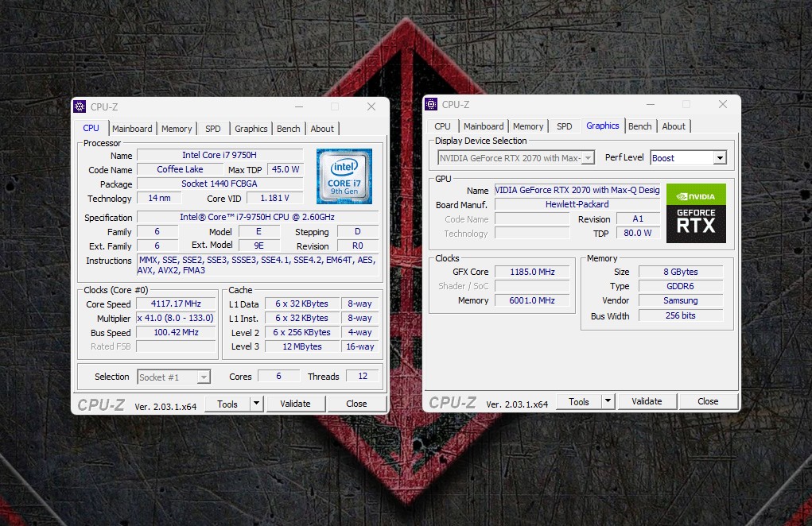Image resolution: width=812 pixels, height=526 pixels.
Task: Close the processor window using the title bar X
Action: click(x=371, y=106)
